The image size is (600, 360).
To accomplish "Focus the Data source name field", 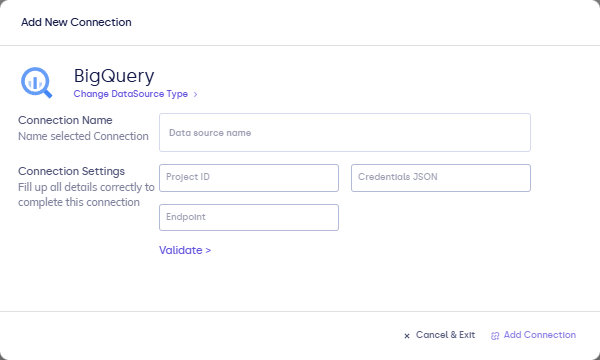I will pyautogui.click(x=345, y=132).
